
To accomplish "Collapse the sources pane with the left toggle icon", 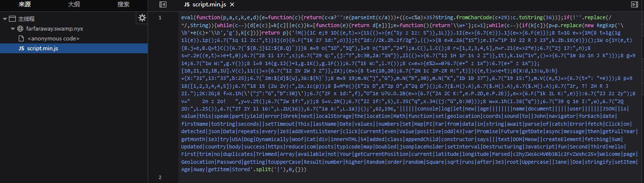I will click(163, 4).
